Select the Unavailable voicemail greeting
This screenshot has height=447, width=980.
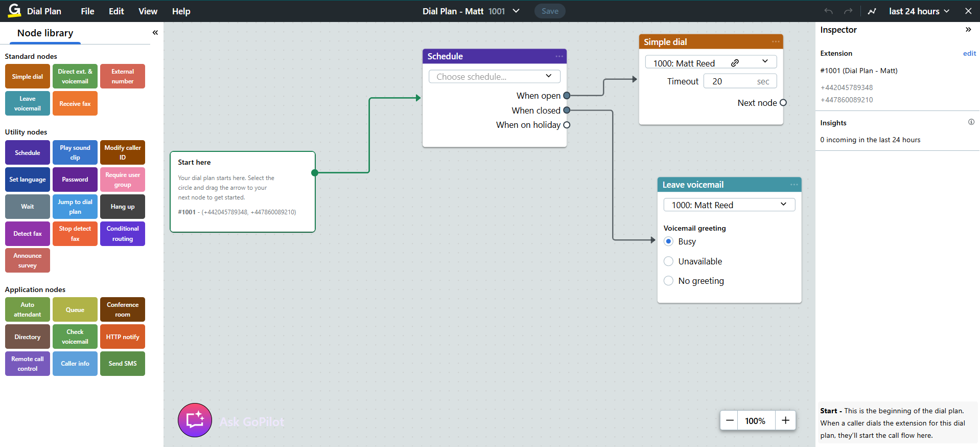[x=668, y=261]
